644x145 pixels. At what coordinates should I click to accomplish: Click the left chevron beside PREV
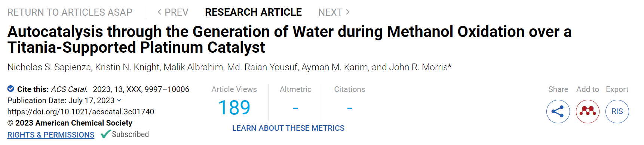(160, 12)
